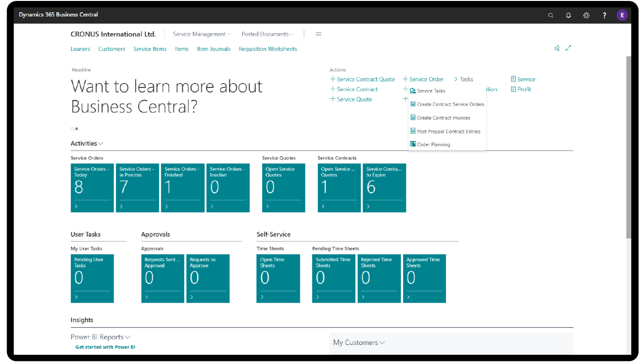Collapse the Tasks action group
The image size is (644, 362).
click(464, 79)
